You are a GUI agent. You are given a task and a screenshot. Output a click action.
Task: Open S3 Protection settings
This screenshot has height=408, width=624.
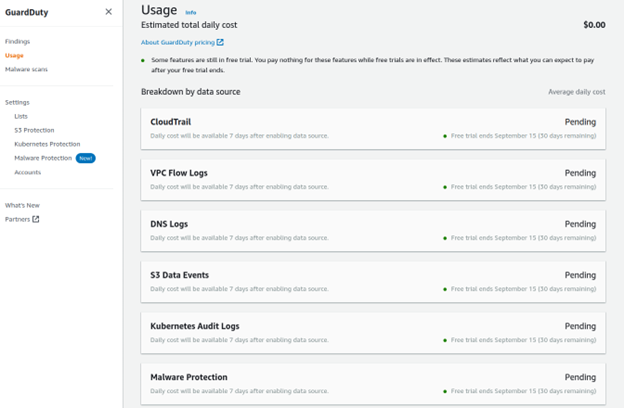(x=34, y=130)
